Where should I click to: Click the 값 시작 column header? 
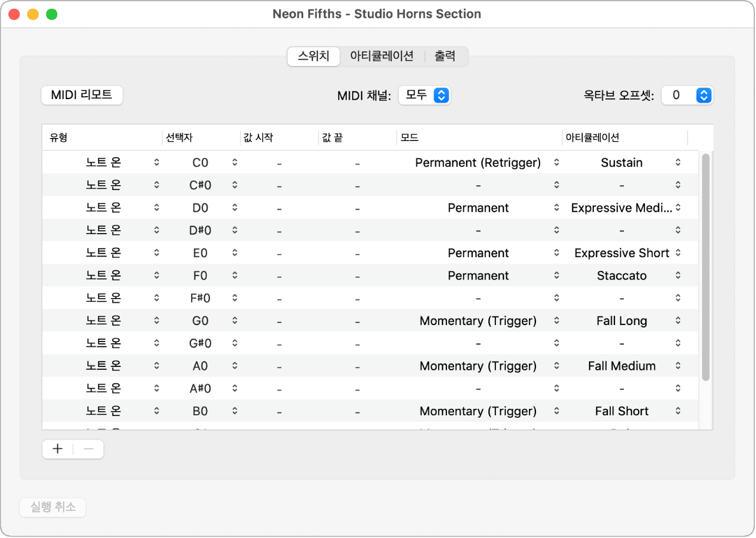coord(279,137)
